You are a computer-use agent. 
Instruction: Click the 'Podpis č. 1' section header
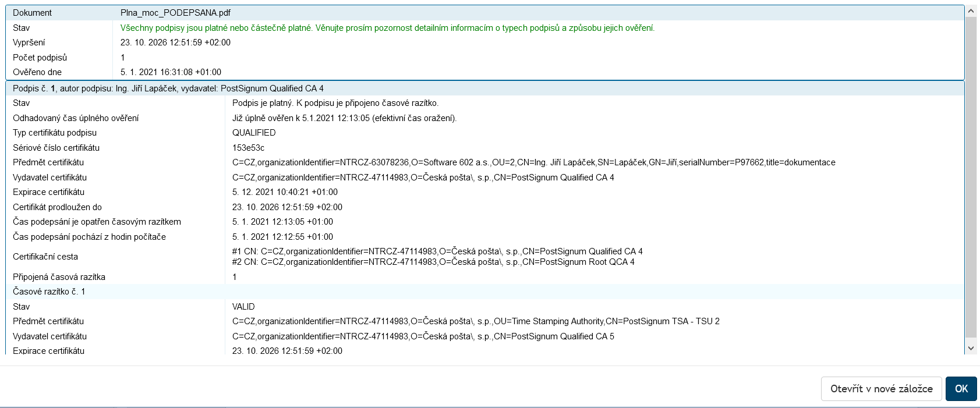coord(168,88)
